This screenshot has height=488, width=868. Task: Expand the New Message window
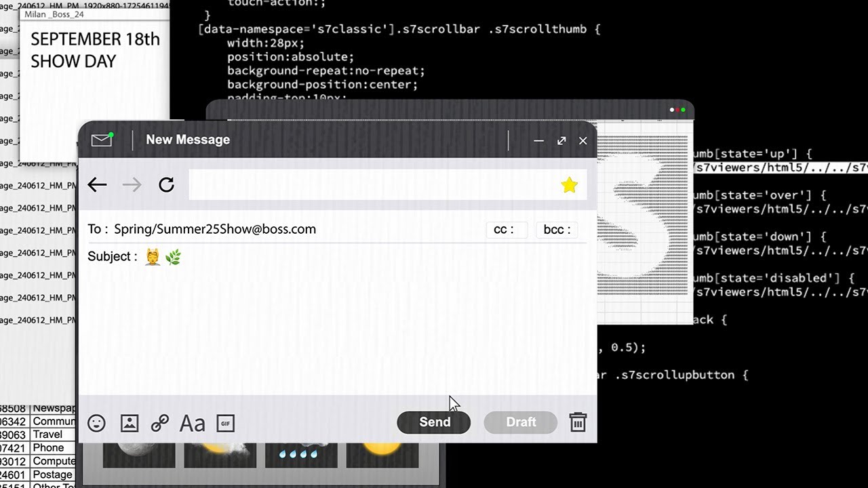click(x=561, y=140)
